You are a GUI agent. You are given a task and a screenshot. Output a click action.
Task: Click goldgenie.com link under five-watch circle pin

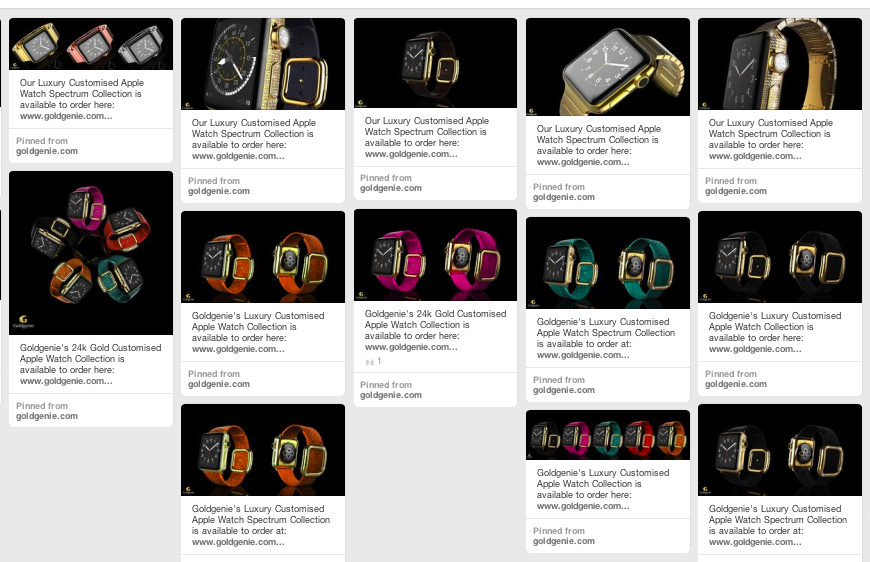pos(47,416)
